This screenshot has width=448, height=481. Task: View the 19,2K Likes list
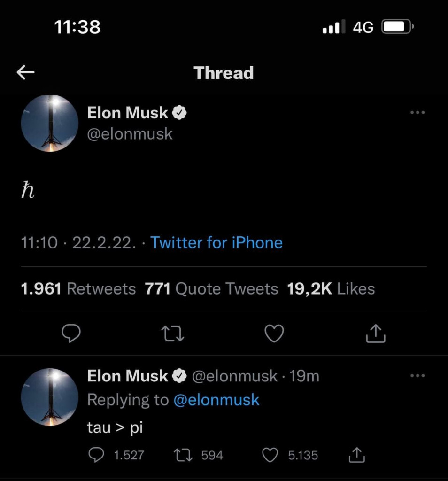[331, 288]
